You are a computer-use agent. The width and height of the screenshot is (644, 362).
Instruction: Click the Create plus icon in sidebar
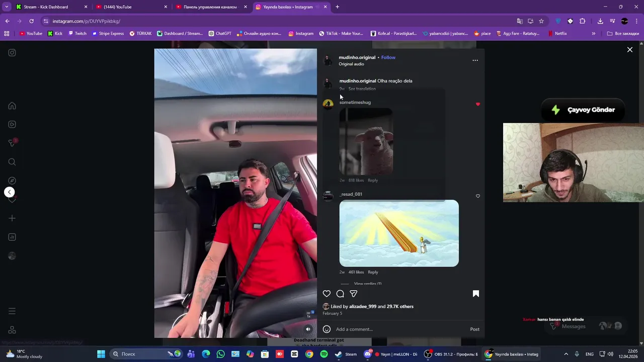pyautogui.click(x=12, y=218)
